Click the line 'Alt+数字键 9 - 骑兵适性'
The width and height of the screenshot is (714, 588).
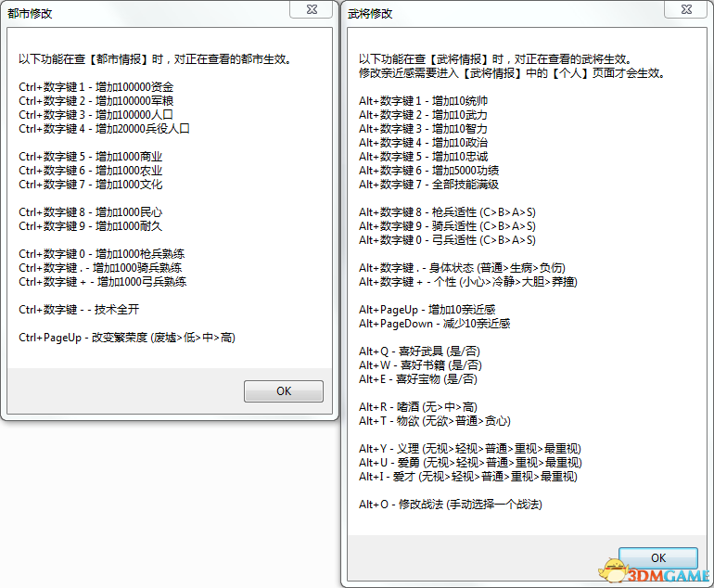(448, 226)
